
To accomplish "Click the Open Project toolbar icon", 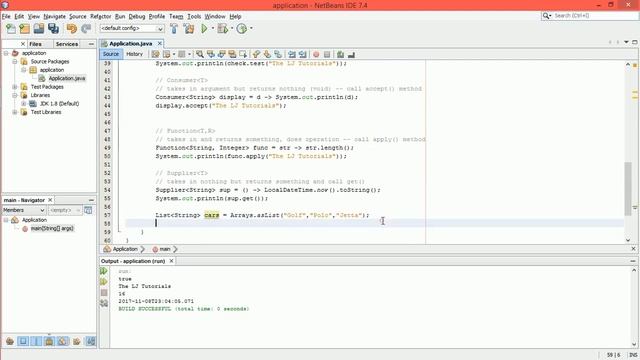I will 39,29.
